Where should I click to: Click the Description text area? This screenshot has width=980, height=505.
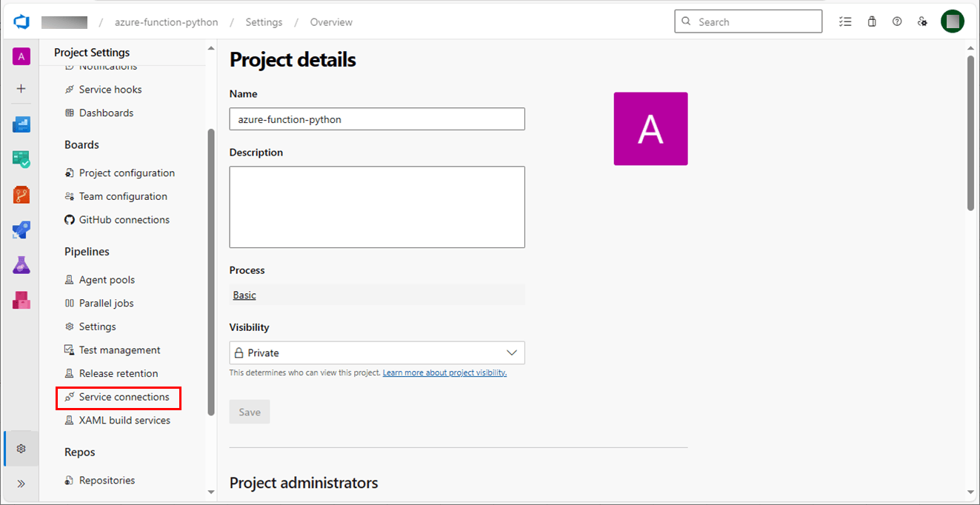tap(377, 207)
